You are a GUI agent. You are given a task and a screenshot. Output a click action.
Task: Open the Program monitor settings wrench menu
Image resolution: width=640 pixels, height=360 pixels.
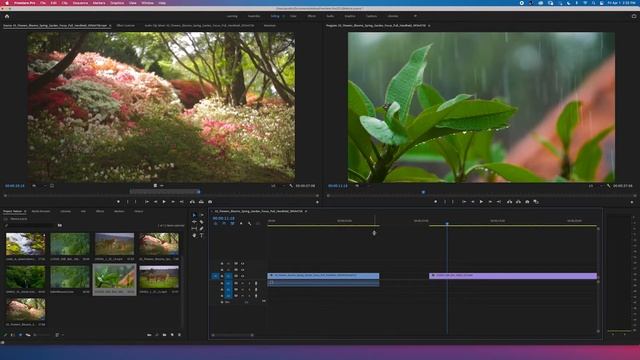[x=608, y=186]
